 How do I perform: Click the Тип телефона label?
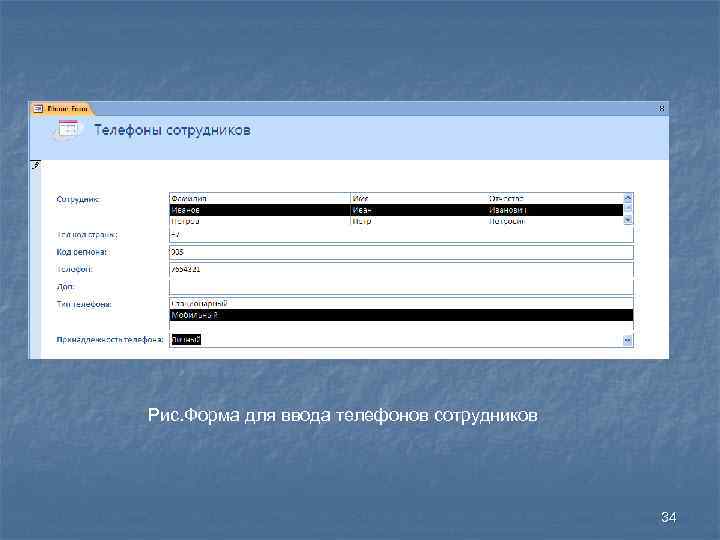pos(84,304)
